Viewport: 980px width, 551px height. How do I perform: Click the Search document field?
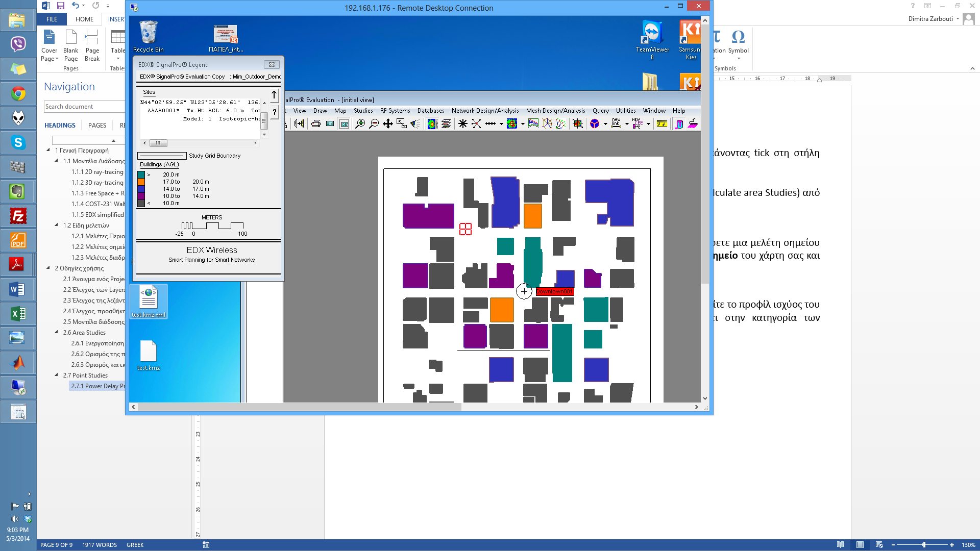click(84, 107)
